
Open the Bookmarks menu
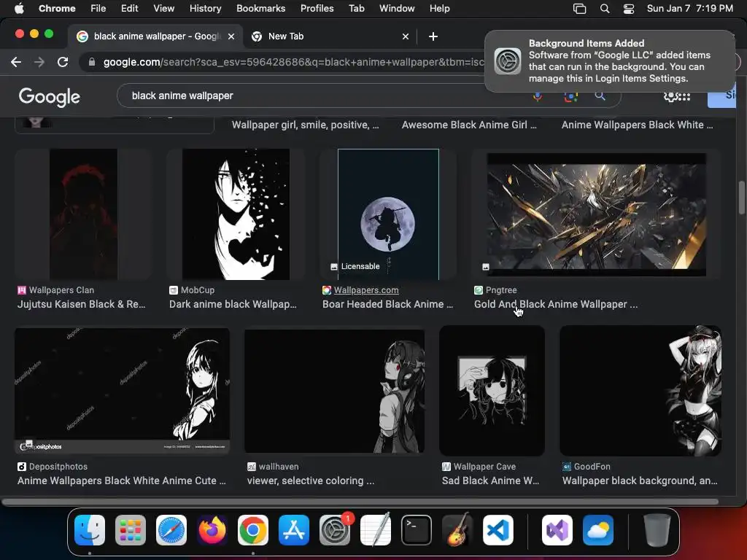(x=260, y=9)
